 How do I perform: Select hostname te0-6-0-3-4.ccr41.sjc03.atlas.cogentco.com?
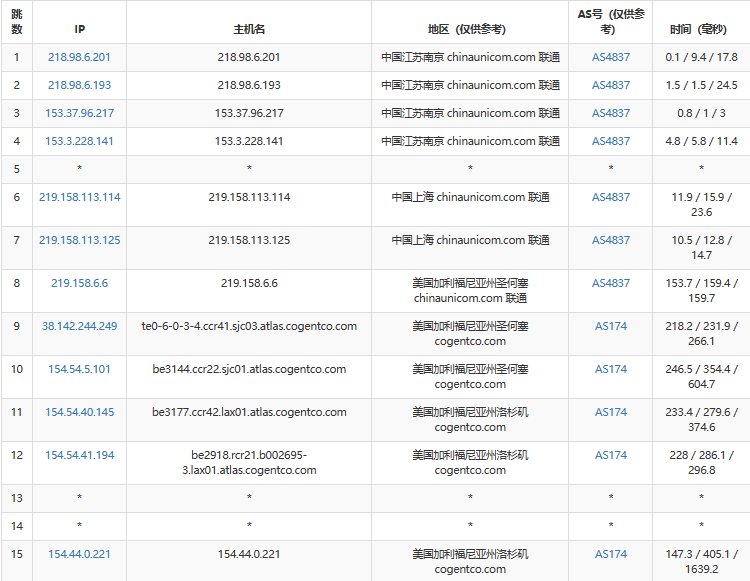click(x=249, y=326)
